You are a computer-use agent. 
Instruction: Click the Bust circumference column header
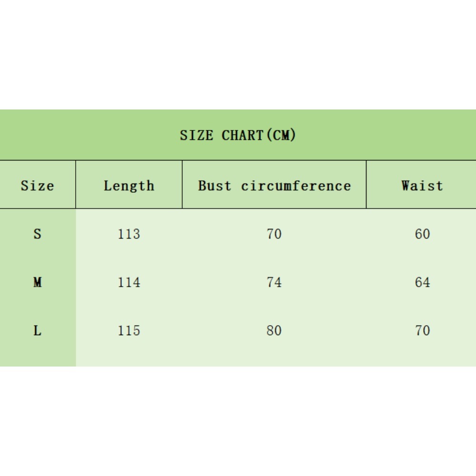(274, 186)
